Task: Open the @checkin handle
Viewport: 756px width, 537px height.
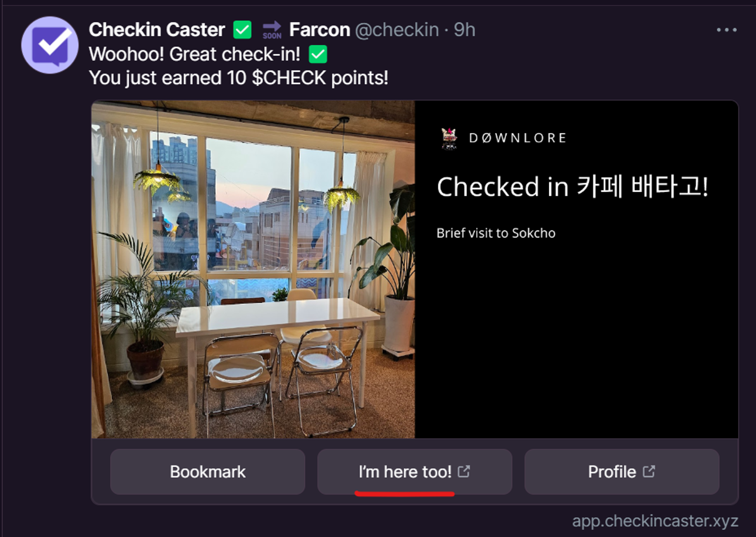Action: pyautogui.click(x=397, y=30)
